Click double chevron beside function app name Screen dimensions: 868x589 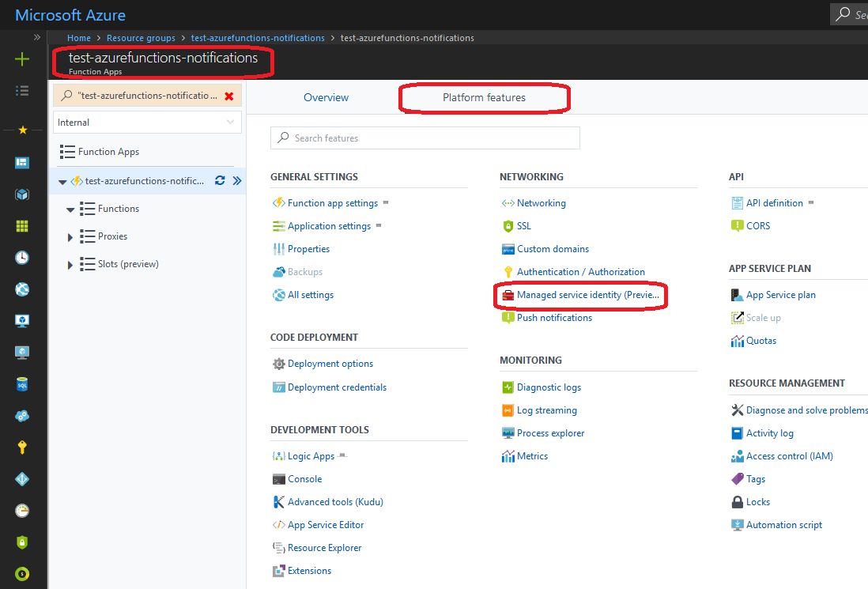coord(237,180)
